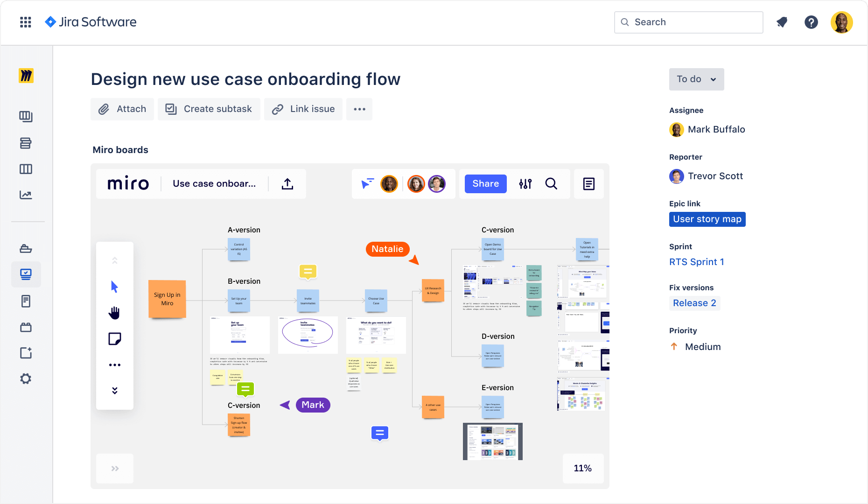
Task: Select the sticky note tool
Action: [x=115, y=338]
